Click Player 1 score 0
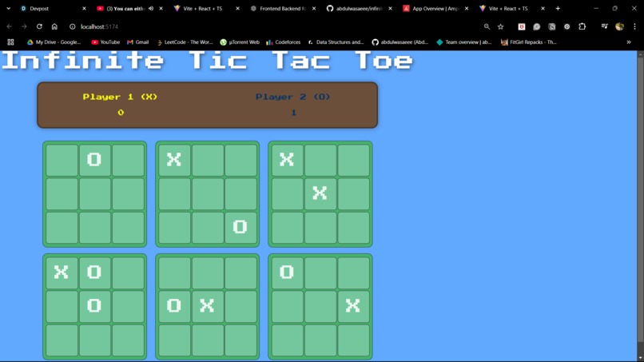The width and height of the screenshot is (644, 362). point(121,113)
